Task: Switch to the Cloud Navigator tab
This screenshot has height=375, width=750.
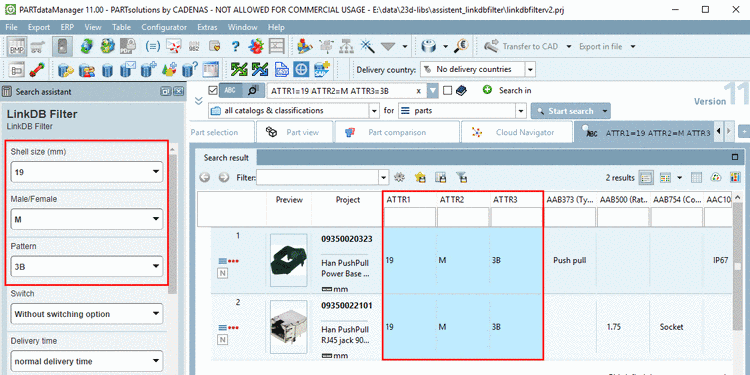Action: 517,132
